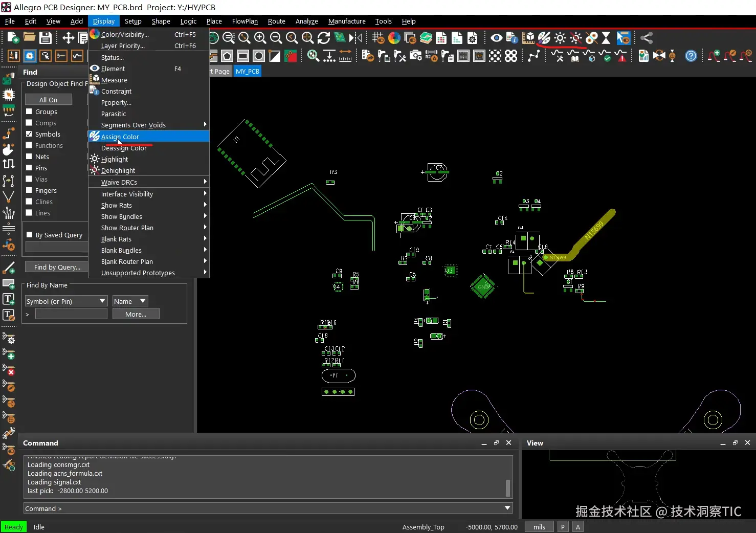
Task: Click the Command input line
Action: 268,508
